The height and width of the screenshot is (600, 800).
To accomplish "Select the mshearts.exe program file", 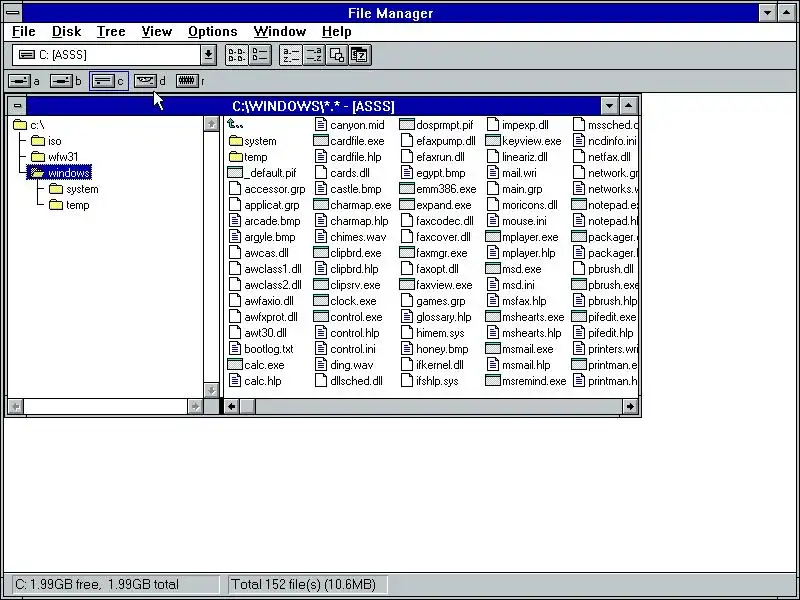I will click(525, 317).
